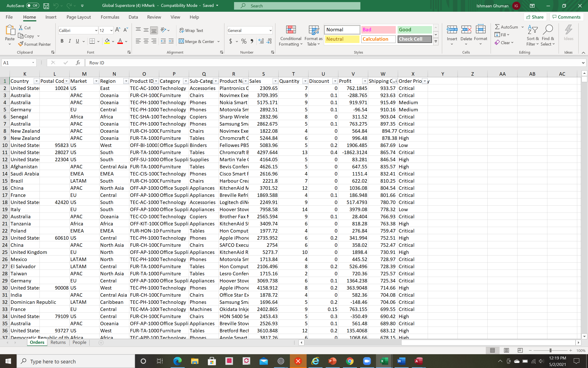Click Increase Decimal icon
Viewport: 588px width, 368px height.
click(x=261, y=41)
